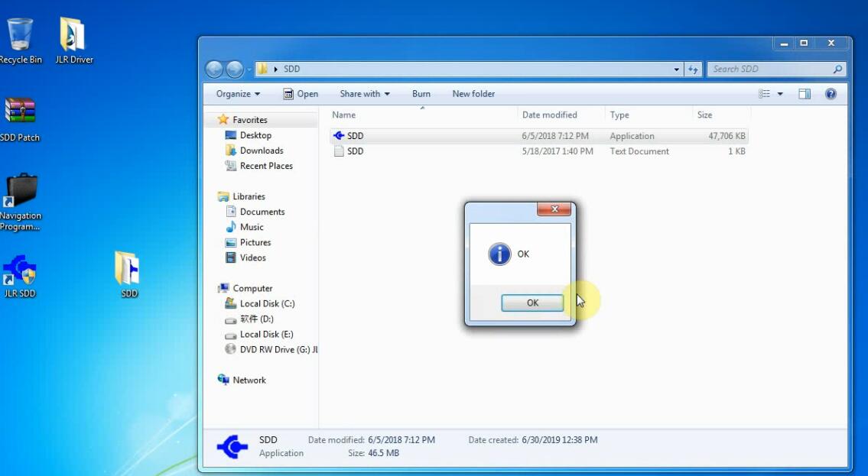Click the search magnifier icon

[837, 69]
